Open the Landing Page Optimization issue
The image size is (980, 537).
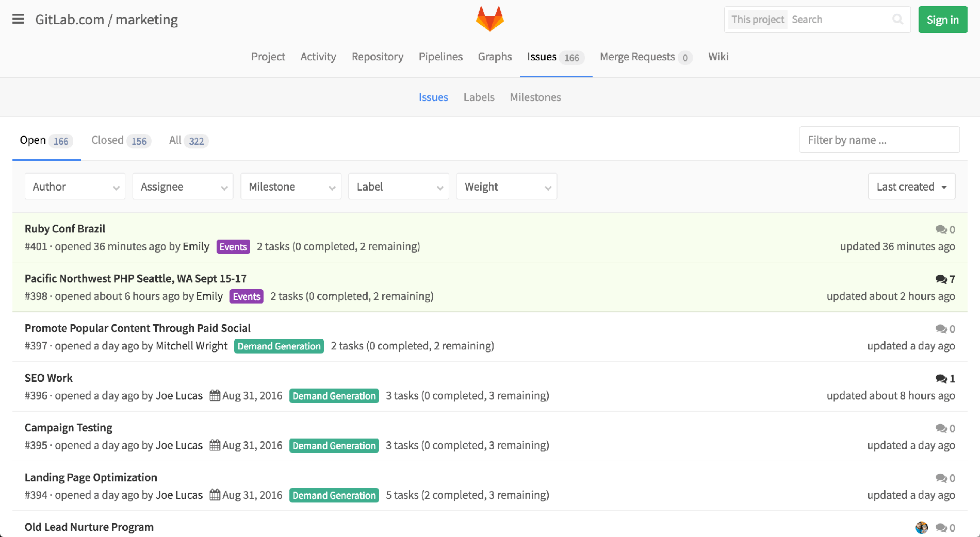coord(91,477)
